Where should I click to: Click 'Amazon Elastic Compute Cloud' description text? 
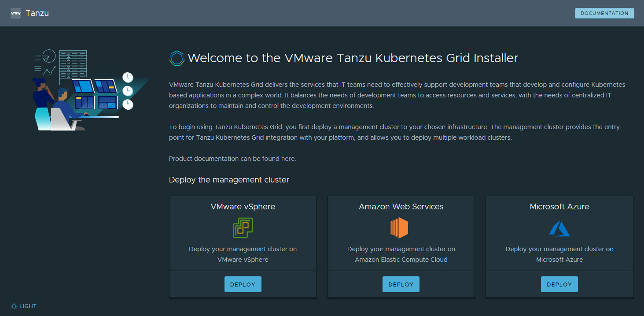point(401,260)
